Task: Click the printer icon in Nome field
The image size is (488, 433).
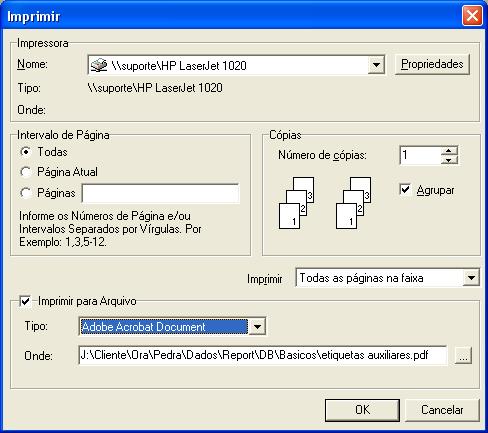Action: tap(99, 65)
